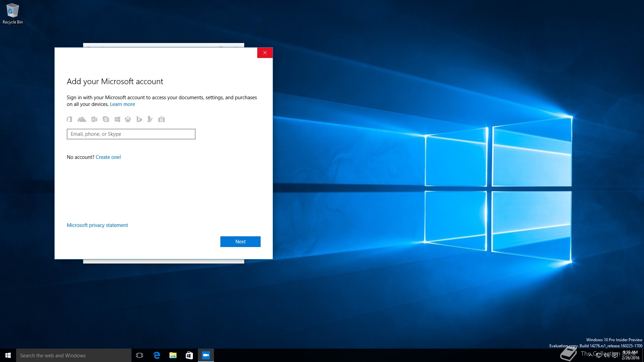644x362 pixels.
Task: Open Task View from the taskbar
Action: tap(140, 355)
